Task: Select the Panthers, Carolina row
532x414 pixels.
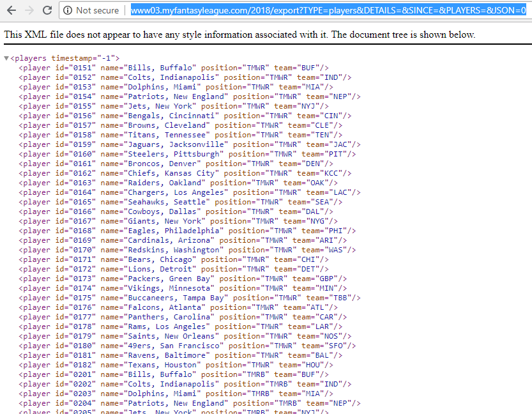Action: (x=183, y=317)
